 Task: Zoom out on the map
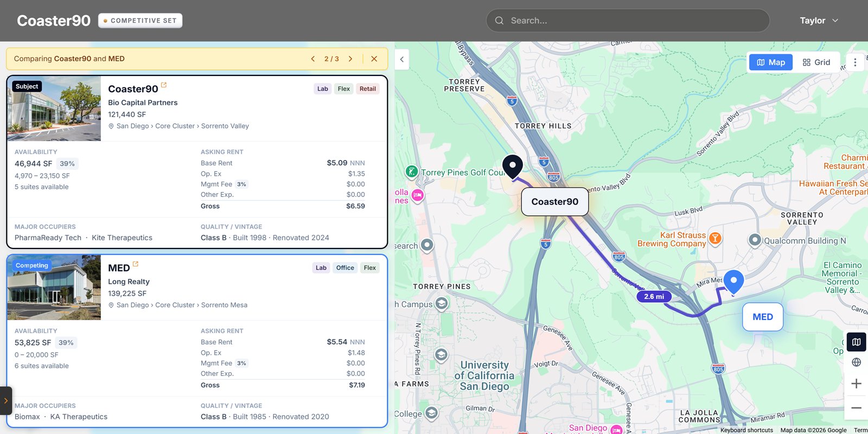point(857,408)
